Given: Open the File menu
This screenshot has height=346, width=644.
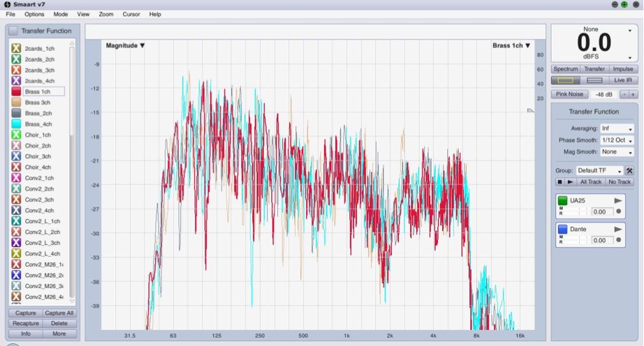Looking at the screenshot, I should [x=10, y=14].
